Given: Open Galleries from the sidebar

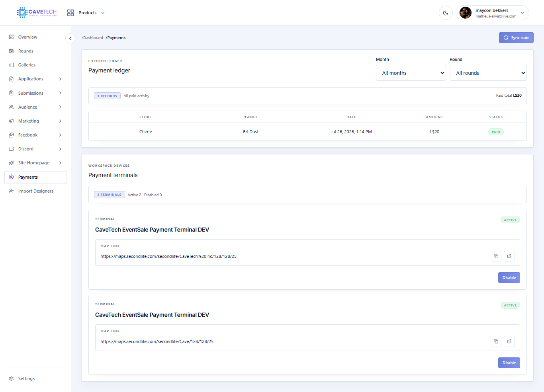Looking at the screenshot, I should [35, 65].
